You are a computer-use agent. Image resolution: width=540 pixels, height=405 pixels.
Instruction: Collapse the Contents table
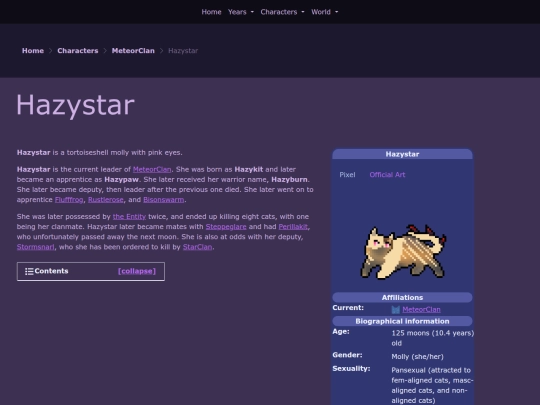click(137, 271)
